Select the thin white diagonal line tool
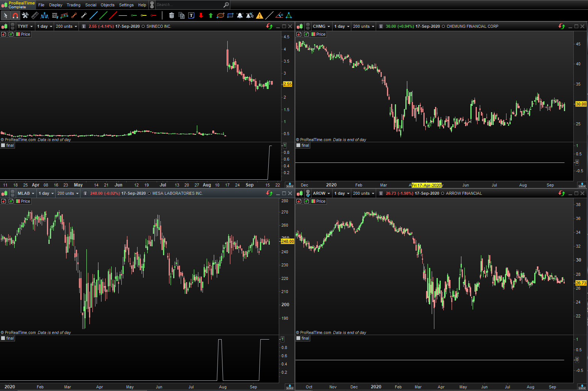588x391 pixels. click(269, 15)
